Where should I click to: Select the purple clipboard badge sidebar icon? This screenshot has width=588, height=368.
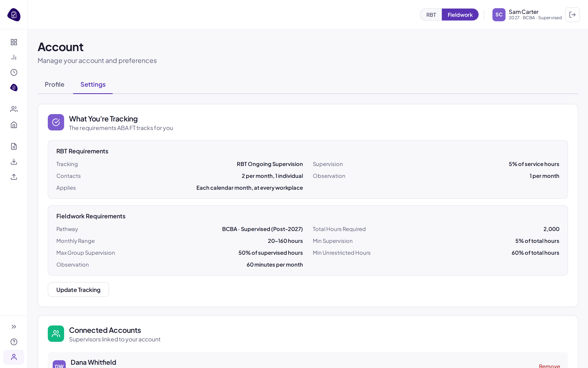tap(14, 87)
